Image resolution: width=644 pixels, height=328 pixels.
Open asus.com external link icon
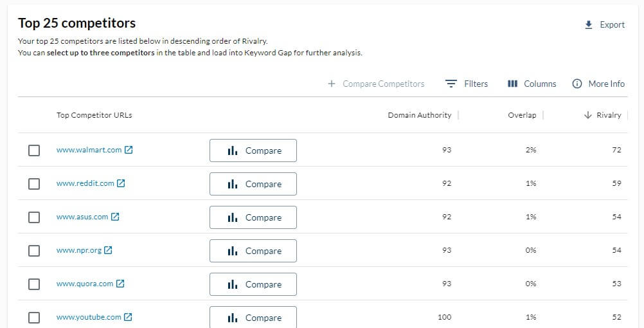pos(115,217)
